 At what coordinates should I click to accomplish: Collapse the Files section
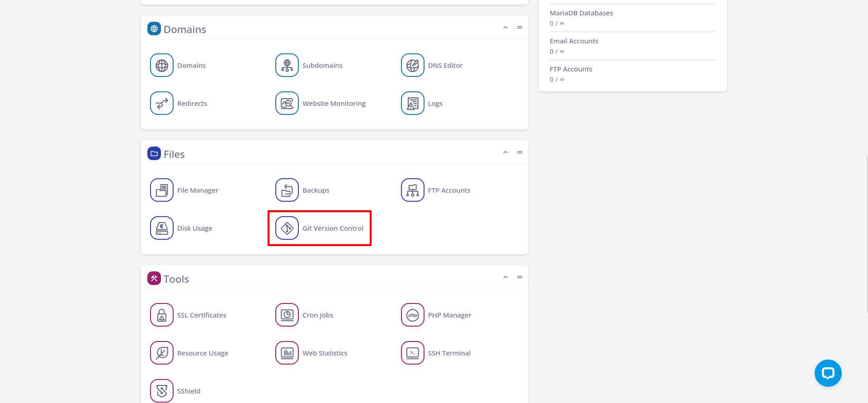pos(505,152)
